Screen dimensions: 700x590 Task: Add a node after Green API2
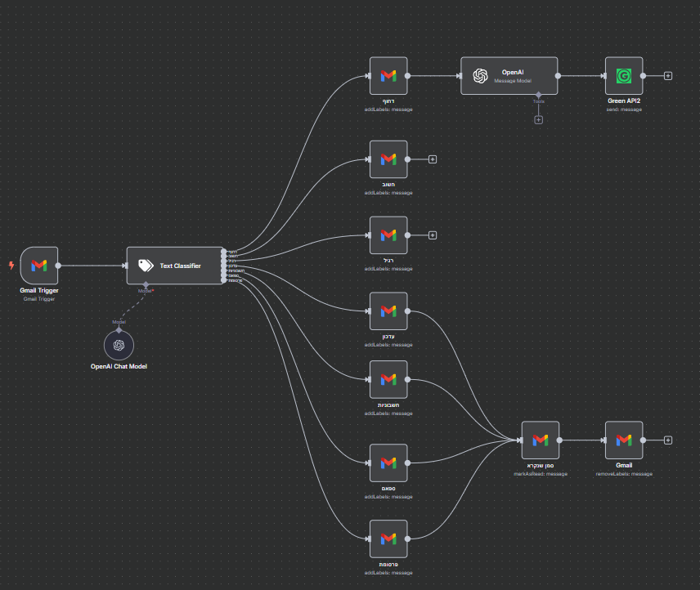click(x=668, y=76)
